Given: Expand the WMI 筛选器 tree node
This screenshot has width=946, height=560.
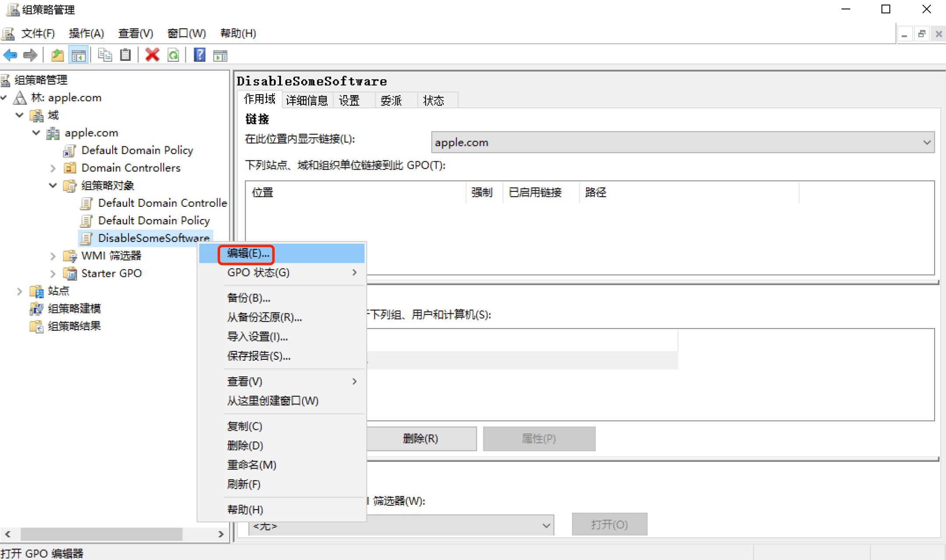Looking at the screenshot, I should coord(53,256).
